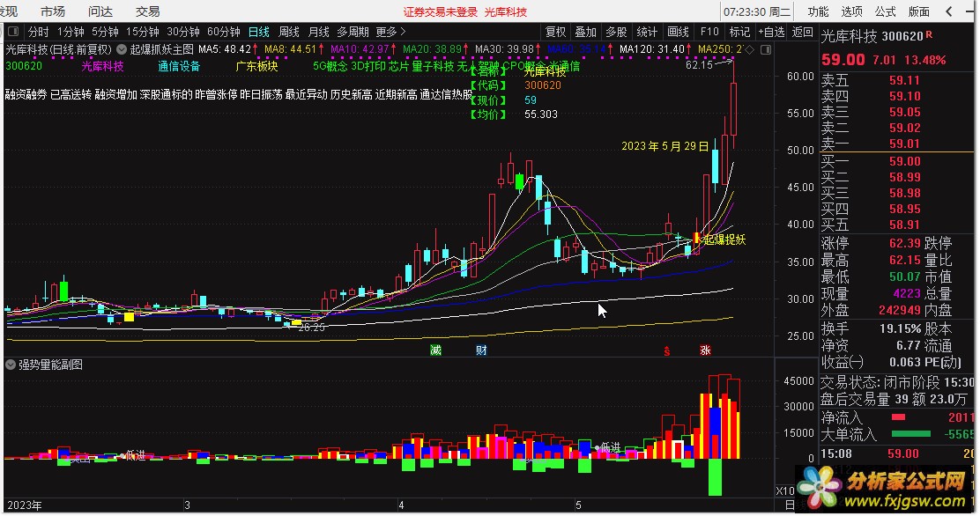Select the 5分钟 period tab
Viewport: 980px width, 516px height.
pyautogui.click(x=105, y=31)
